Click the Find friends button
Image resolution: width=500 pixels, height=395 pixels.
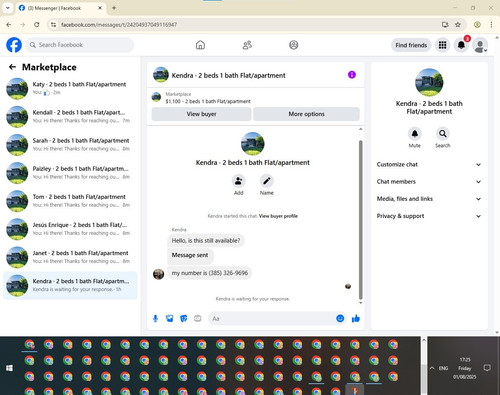[x=411, y=45]
